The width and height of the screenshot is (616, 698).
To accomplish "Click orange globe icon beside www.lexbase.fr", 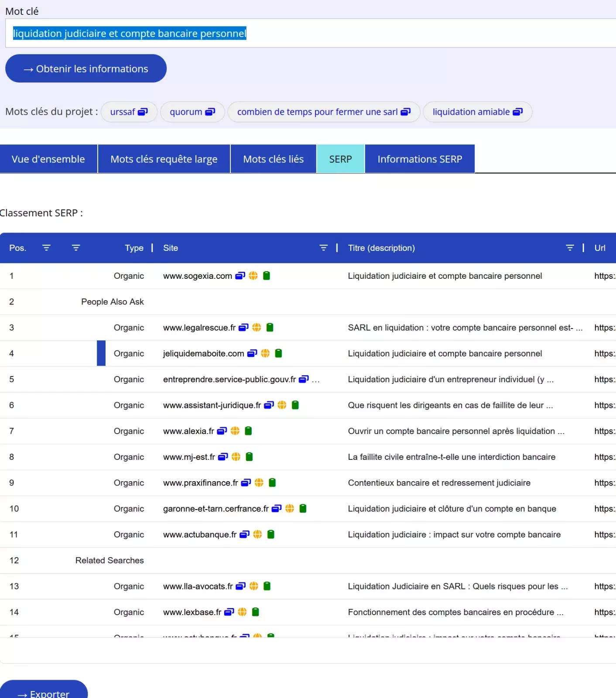I will pos(242,612).
